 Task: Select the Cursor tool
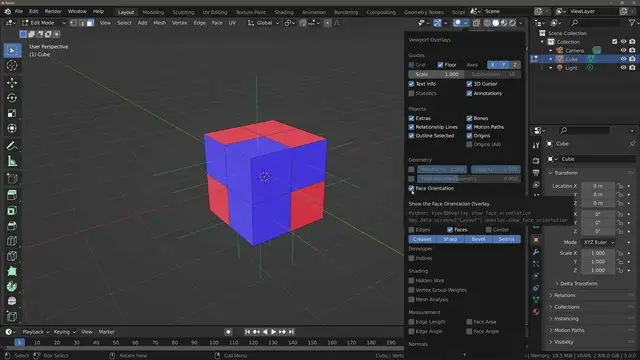tap(12, 65)
